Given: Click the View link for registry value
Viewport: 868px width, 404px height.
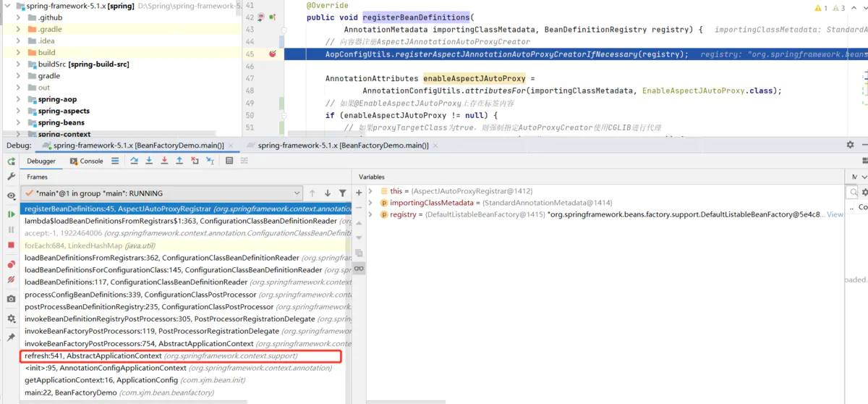Looking at the screenshot, I should pyautogui.click(x=835, y=214).
